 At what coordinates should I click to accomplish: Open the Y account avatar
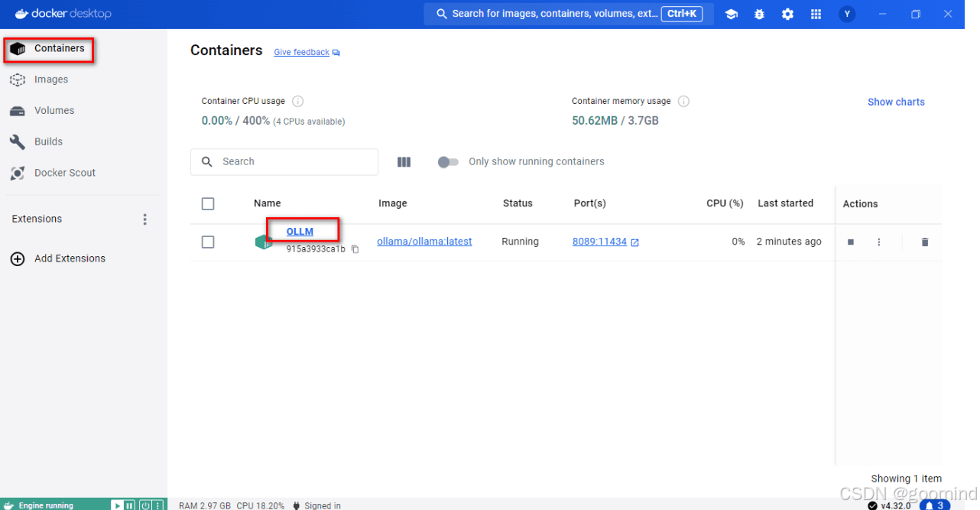[846, 14]
